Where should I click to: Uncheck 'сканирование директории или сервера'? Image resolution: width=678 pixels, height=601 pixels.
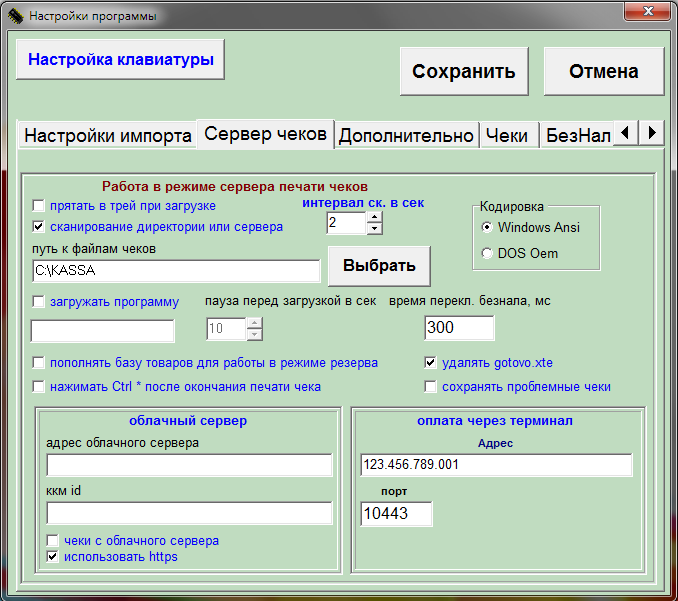[x=38, y=226]
